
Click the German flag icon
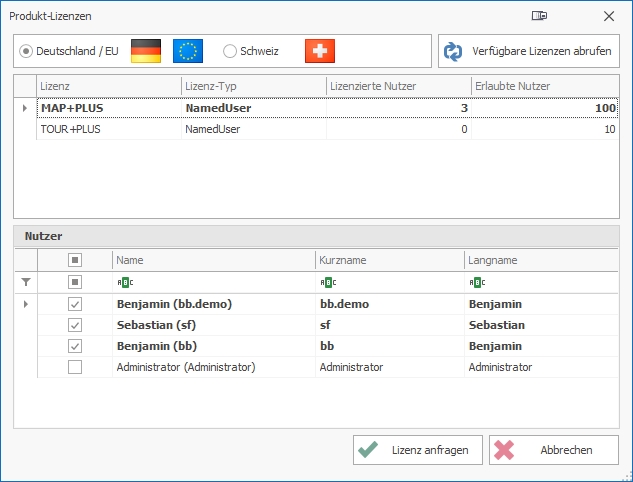146,51
